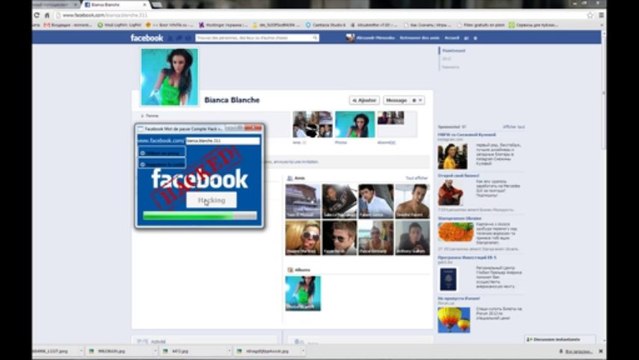This screenshot has height=360, width=639.
Task: Click the Message button on profile
Action: (x=396, y=100)
